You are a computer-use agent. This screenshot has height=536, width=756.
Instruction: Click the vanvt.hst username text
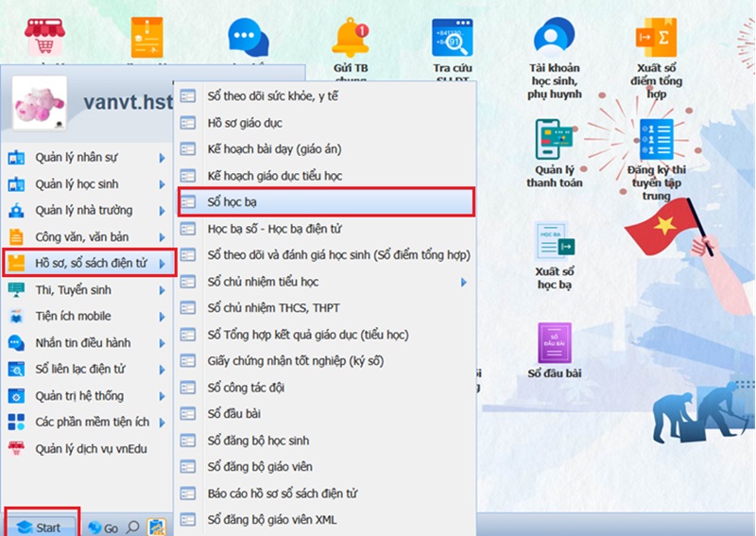tap(128, 102)
